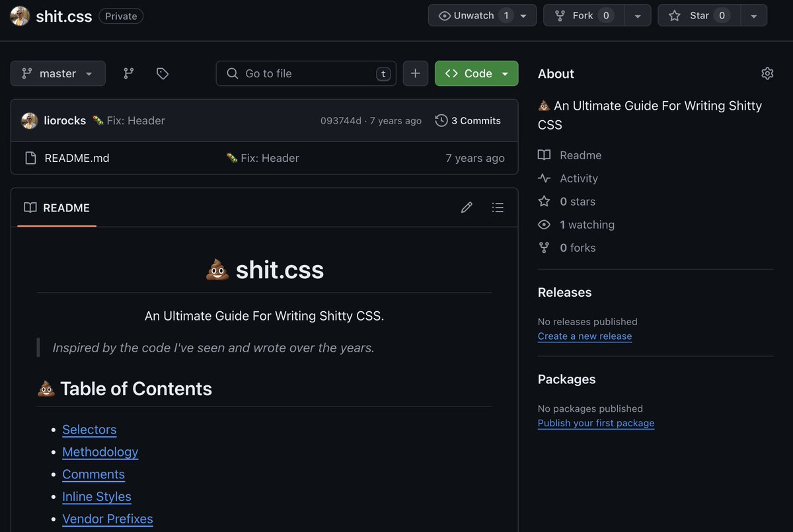The width and height of the screenshot is (793, 532).
Task: Click Publish your first package link
Action: coord(596,423)
